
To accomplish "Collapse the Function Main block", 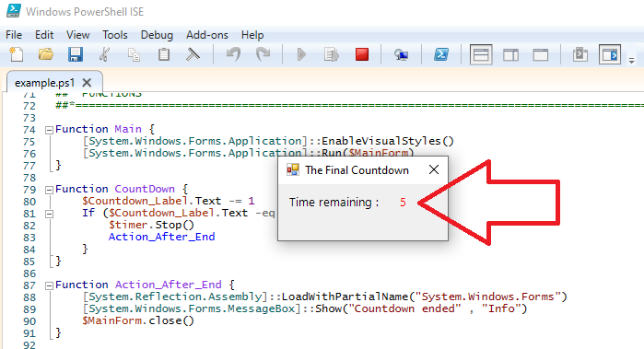I will click(x=49, y=130).
